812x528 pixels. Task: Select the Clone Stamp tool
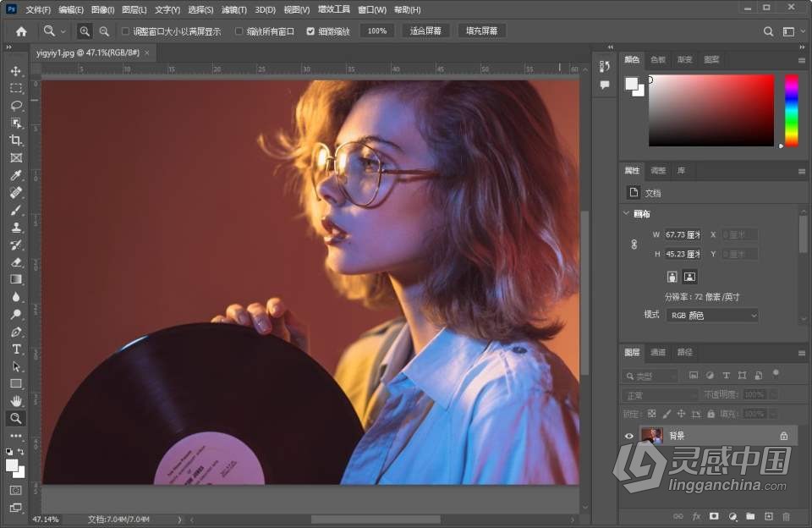click(x=15, y=228)
